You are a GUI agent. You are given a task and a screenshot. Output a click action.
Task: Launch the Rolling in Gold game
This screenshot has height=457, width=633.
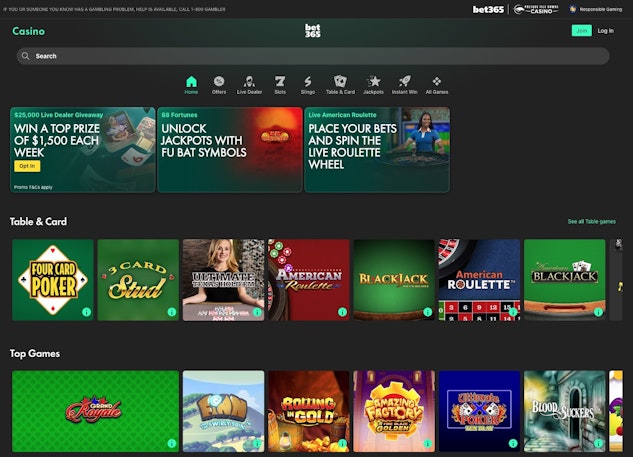[x=309, y=410]
